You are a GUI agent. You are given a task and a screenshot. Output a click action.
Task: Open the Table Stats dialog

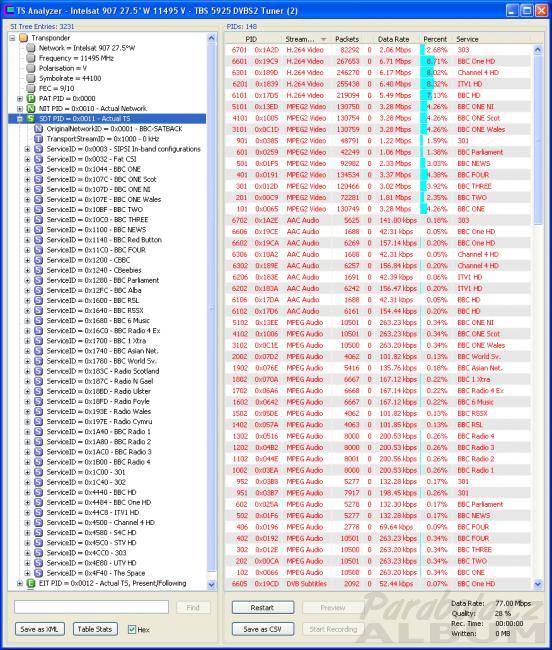coord(95,629)
